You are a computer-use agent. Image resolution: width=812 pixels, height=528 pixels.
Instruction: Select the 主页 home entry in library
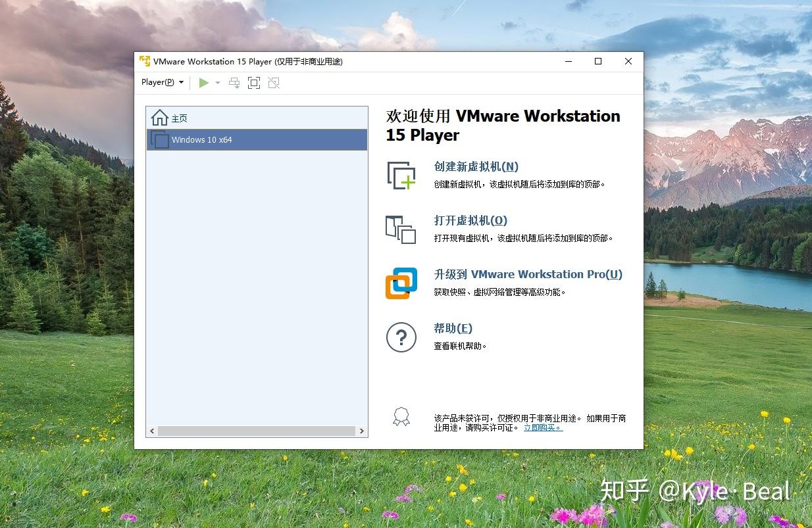pos(257,118)
